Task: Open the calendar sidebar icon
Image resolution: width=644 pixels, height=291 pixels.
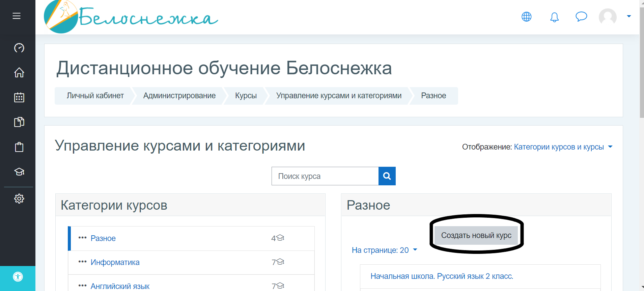Action: coord(19,98)
